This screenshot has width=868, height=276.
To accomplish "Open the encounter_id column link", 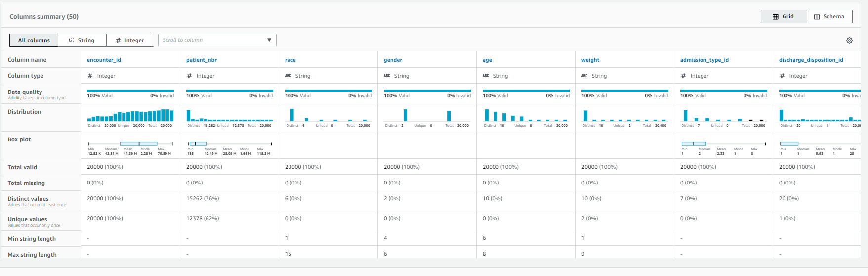I will pyautogui.click(x=104, y=60).
